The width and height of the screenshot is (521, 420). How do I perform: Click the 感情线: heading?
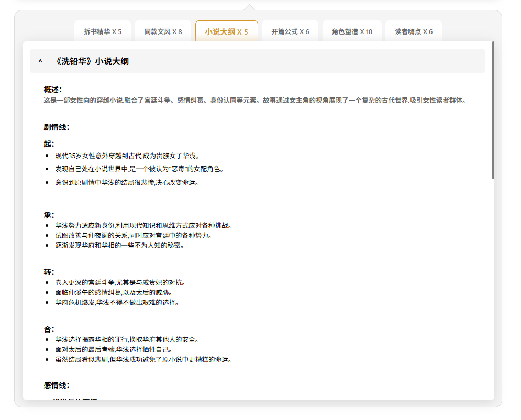(56, 385)
